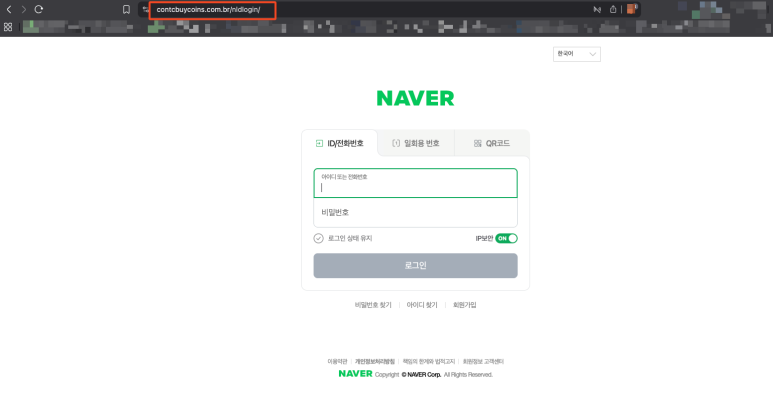The image size is (773, 420).
Task: Switch to the 일회용 번호 tab
Action: click(415, 143)
